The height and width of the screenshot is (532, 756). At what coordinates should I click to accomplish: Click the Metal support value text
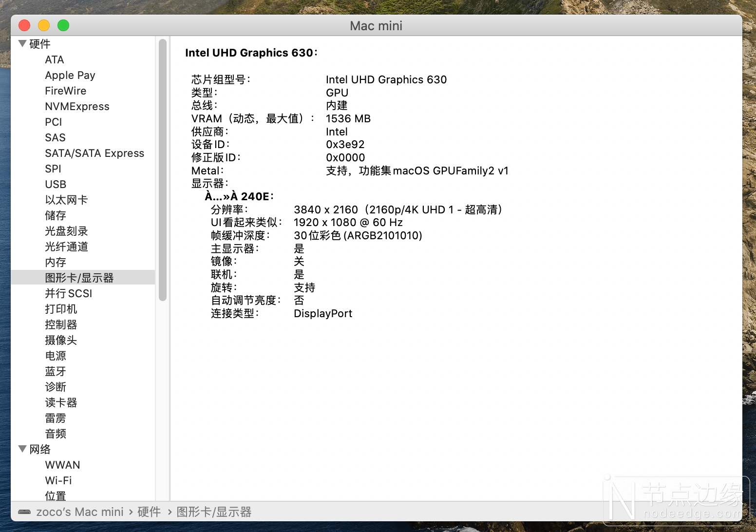[x=417, y=171]
